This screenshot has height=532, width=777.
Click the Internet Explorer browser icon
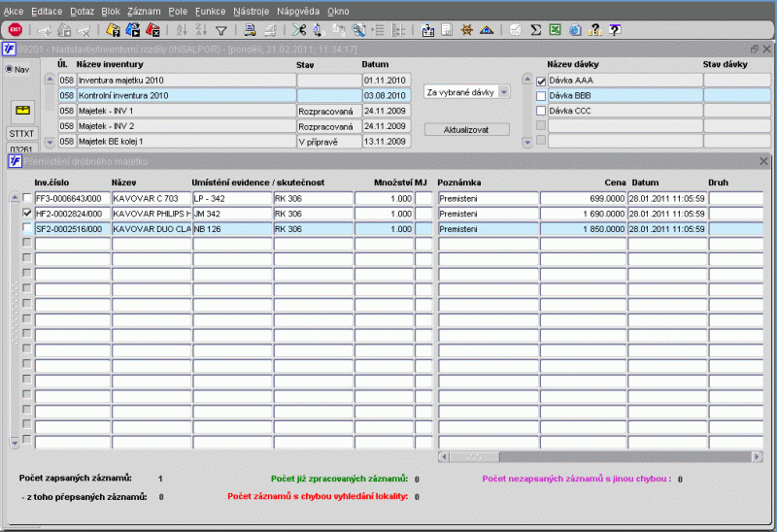(x=575, y=30)
